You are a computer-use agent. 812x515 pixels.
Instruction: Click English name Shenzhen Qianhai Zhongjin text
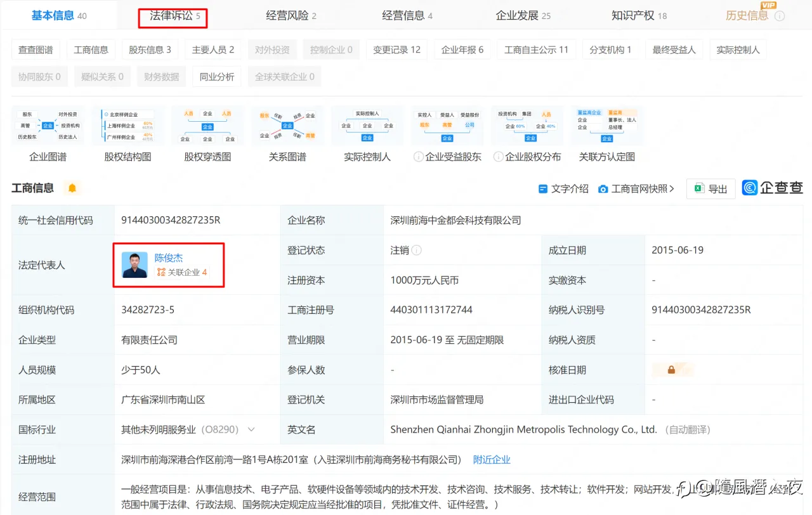point(523,429)
